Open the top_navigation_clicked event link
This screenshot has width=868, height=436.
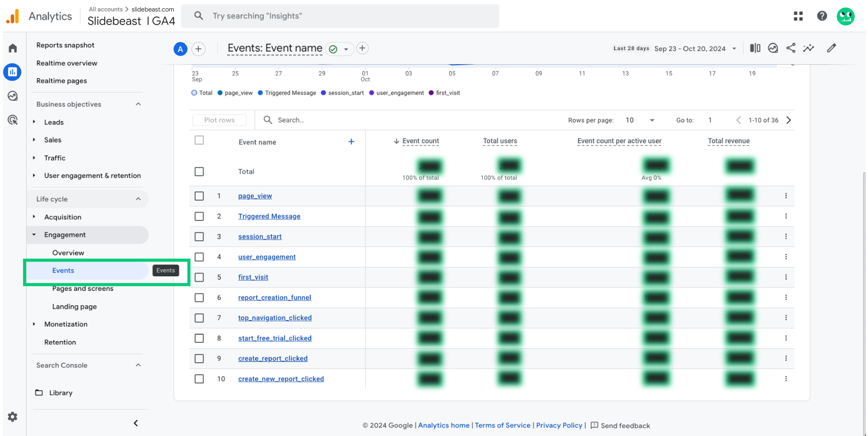click(275, 318)
